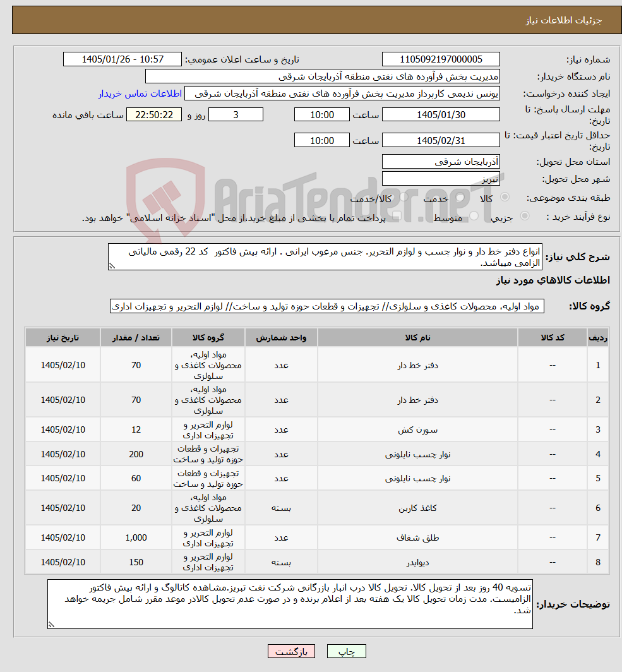Click the طلق شفاف item name
The width and height of the screenshot is (622, 672).
coord(417,538)
